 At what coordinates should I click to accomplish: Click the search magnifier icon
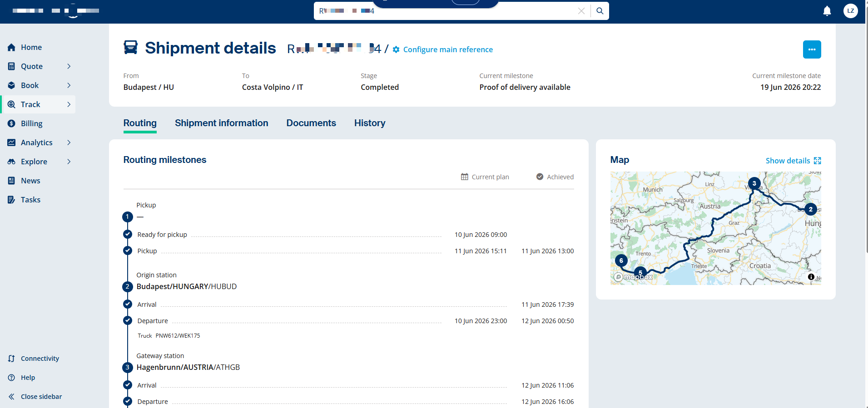click(600, 11)
